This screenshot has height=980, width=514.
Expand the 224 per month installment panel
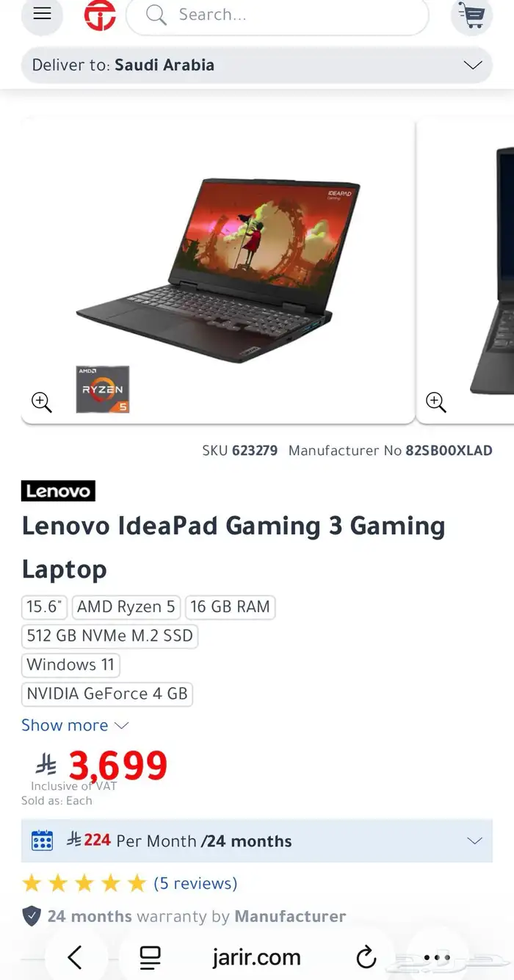(x=257, y=841)
